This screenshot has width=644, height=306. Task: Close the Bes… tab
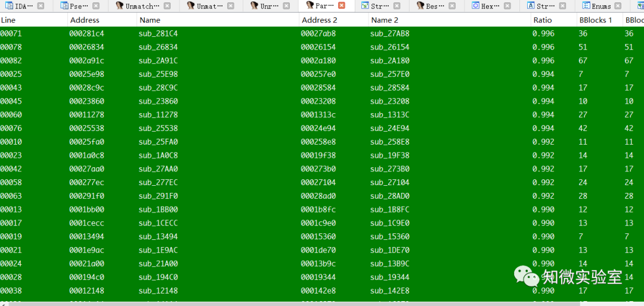coord(452,6)
